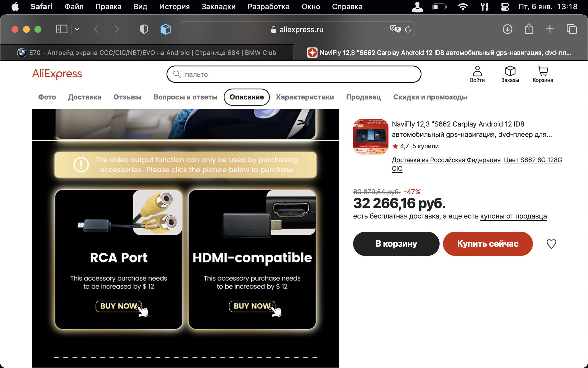This screenshot has height=368, width=588.
Task: Select the Описание tab
Action: point(247,97)
